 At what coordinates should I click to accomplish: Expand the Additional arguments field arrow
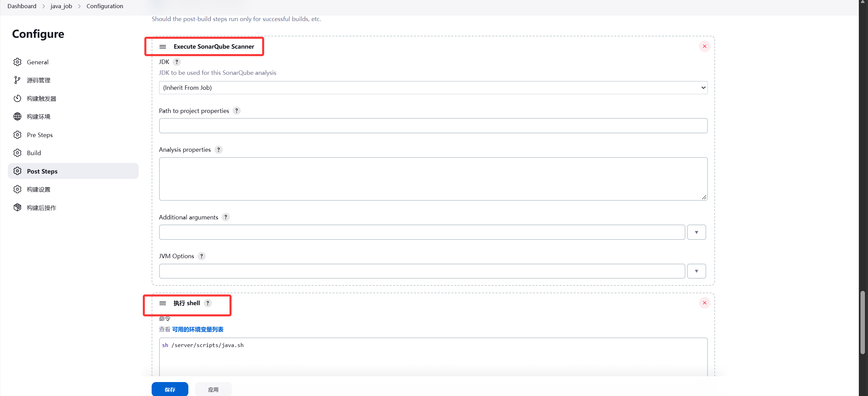696,232
